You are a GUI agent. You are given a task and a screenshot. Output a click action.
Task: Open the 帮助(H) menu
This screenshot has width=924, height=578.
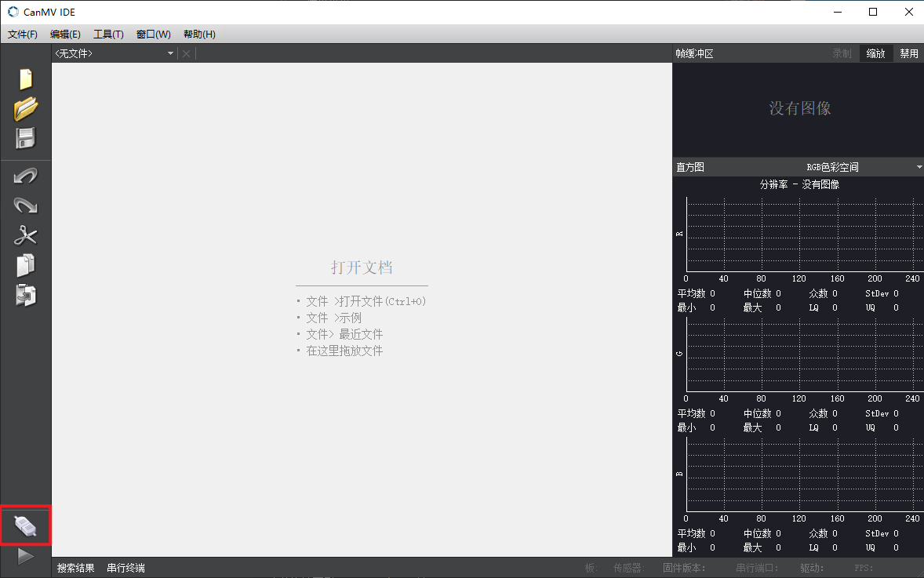199,35
